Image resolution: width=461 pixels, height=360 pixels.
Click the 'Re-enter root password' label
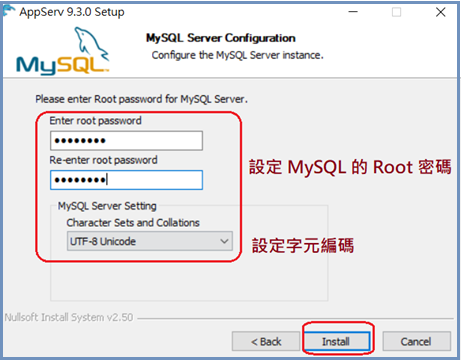[x=103, y=160]
